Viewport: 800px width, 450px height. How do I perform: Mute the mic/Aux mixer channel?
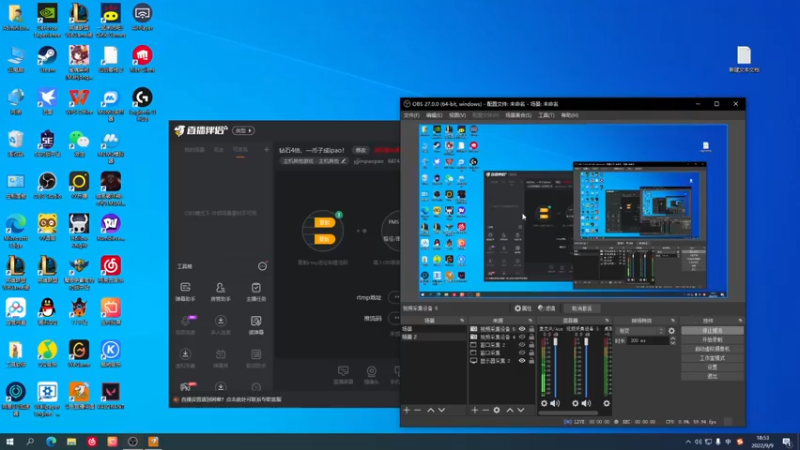pyautogui.click(x=555, y=403)
